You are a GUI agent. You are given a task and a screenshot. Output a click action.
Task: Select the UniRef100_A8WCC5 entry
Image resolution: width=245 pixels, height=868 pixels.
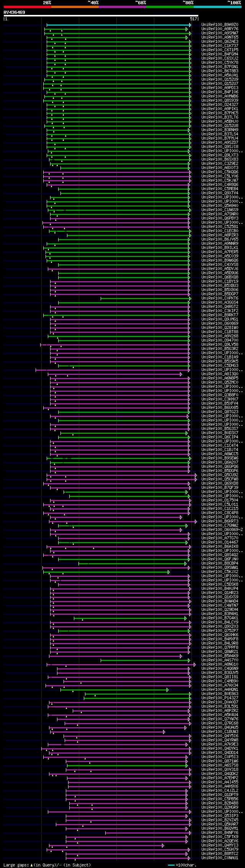pos(220,454)
